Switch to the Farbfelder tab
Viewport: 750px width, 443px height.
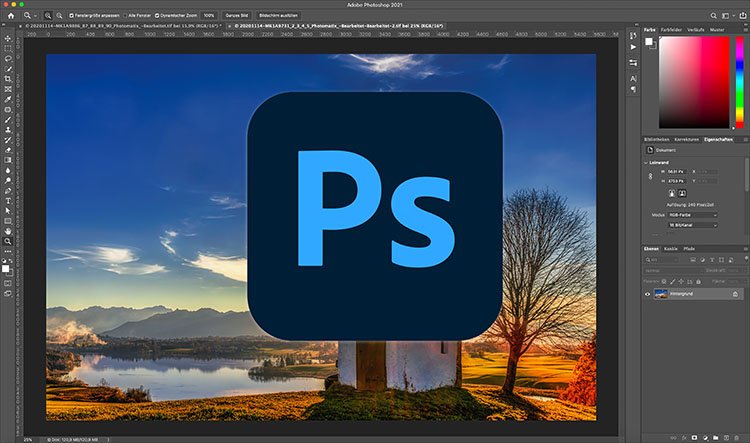tap(671, 30)
